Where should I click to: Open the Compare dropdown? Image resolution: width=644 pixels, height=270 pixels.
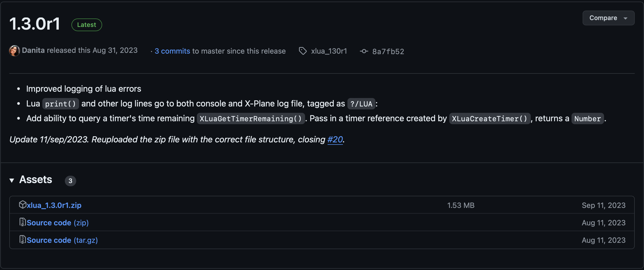coord(608,18)
